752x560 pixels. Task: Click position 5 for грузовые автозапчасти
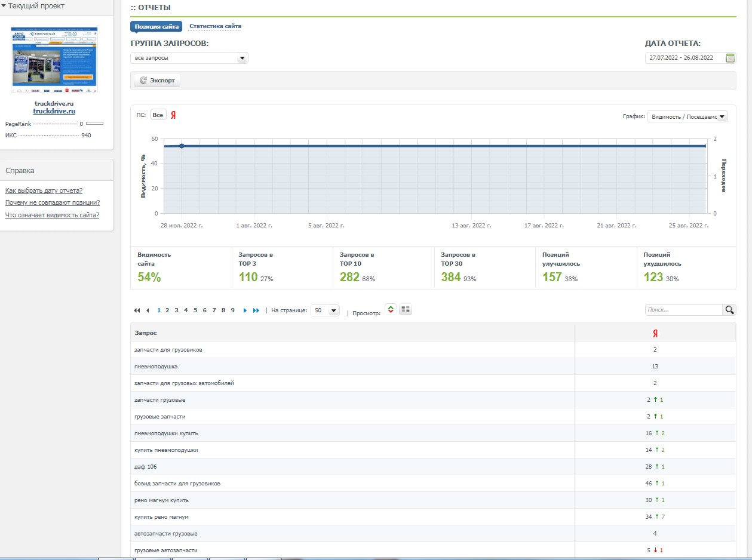coord(649,550)
